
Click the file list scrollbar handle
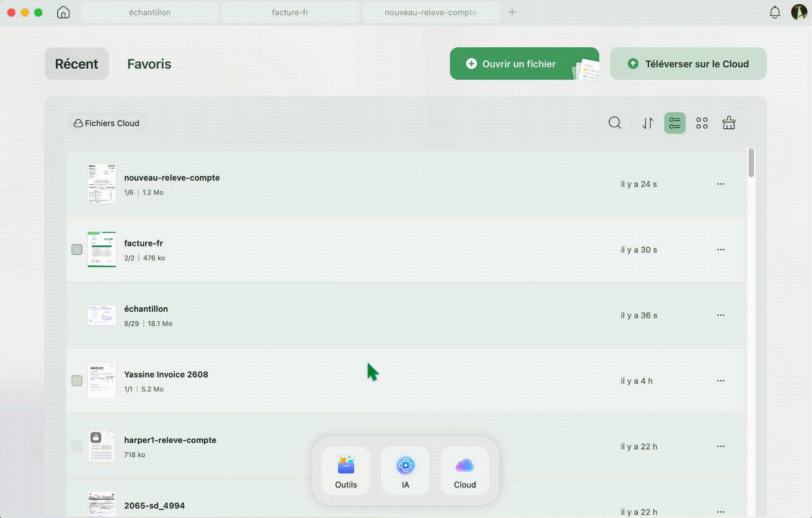(751, 163)
